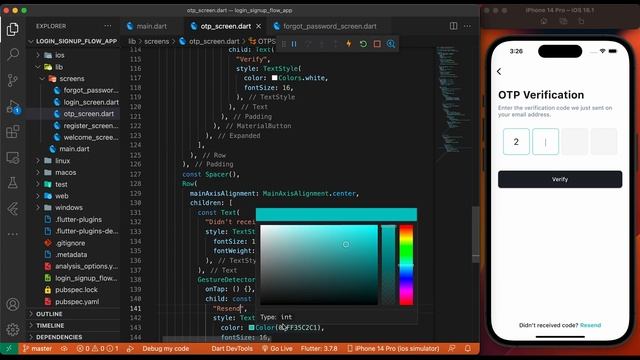Click Go Live in status bar

[277, 349]
